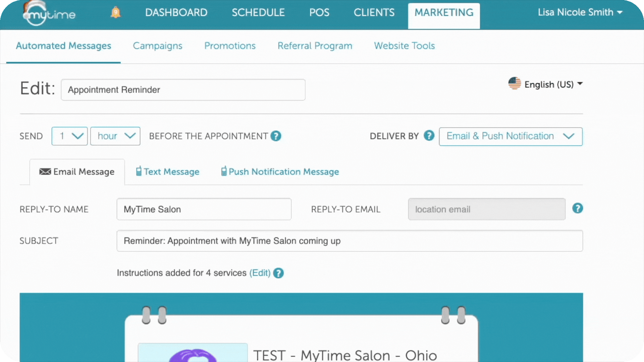This screenshot has width=644, height=362.
Task: Click the Reply-To Name field
Action: [x=204, y=209]
